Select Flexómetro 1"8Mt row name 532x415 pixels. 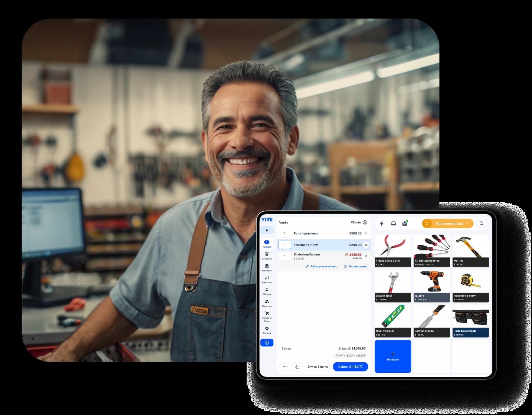[306, 245]
